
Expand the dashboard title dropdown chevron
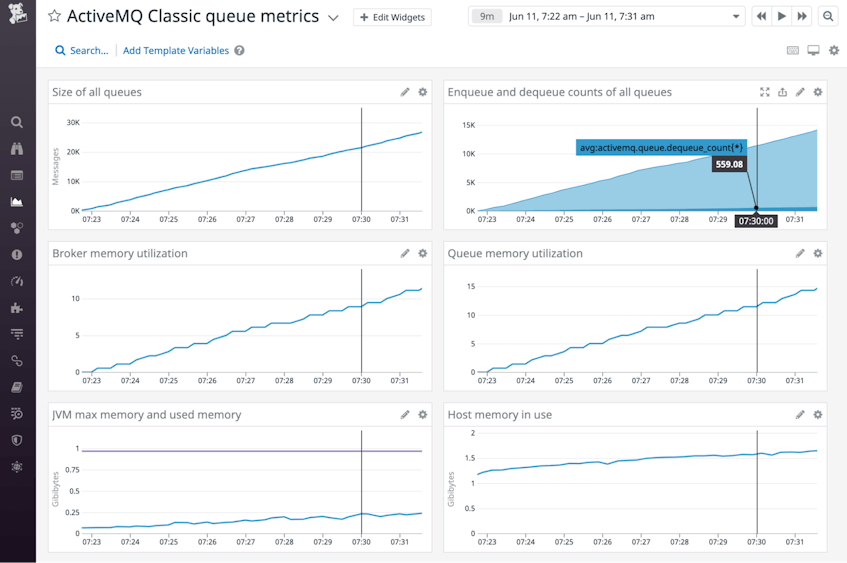[333, 18]
